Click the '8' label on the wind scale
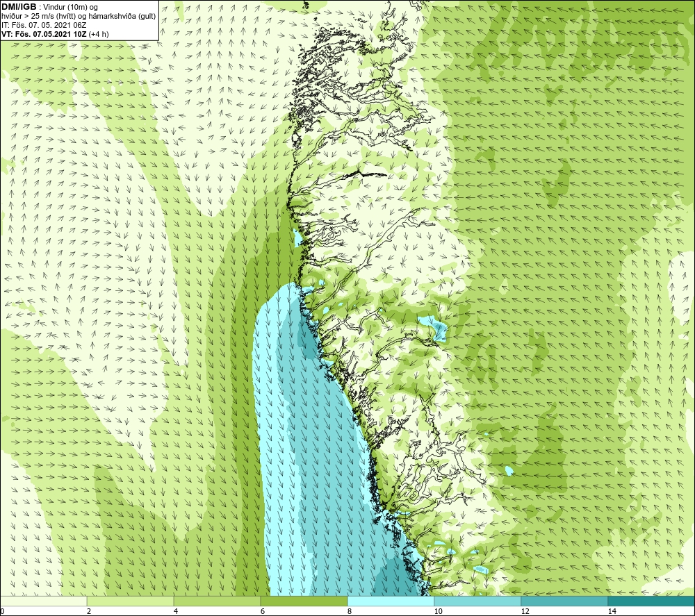Screen dimensions: 695x616 pyautogui.click(x=350, y=611)
